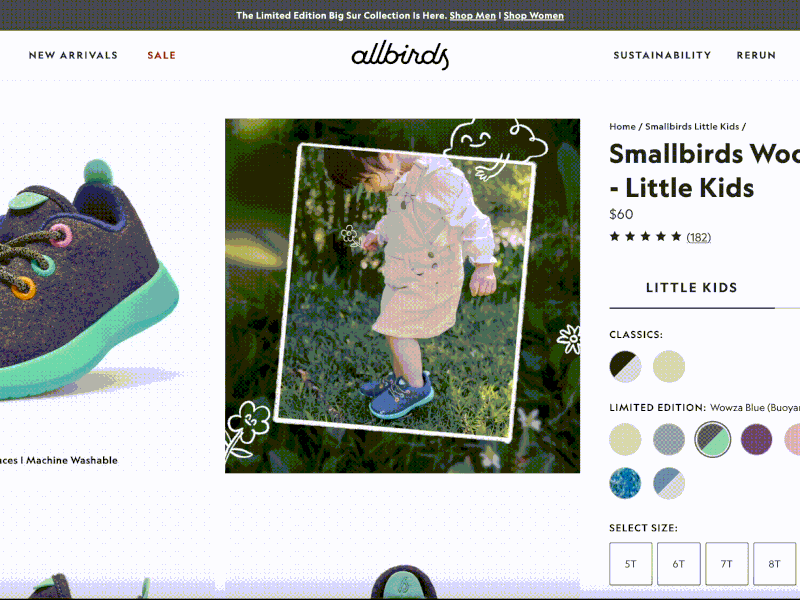Viewport: 800px width, 600px height.
Task: Select the black and white classic swatch
Action: click(x=625, y=366)
